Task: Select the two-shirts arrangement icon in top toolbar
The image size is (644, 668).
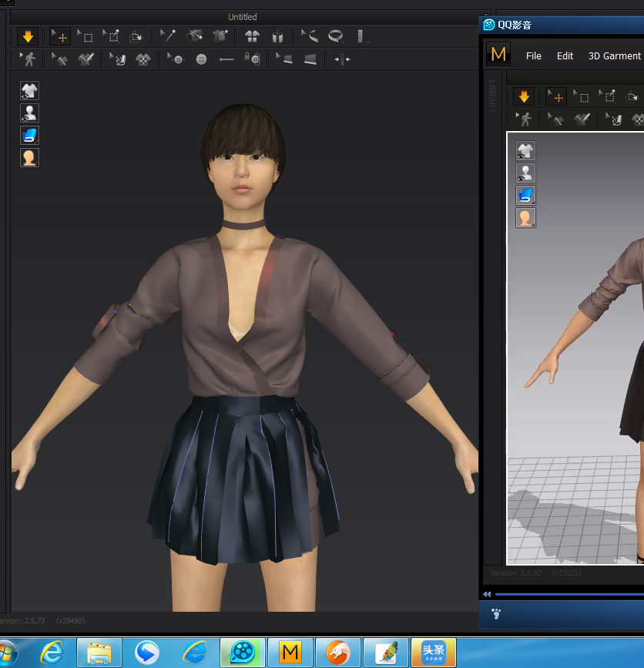Action: point(252,35)
